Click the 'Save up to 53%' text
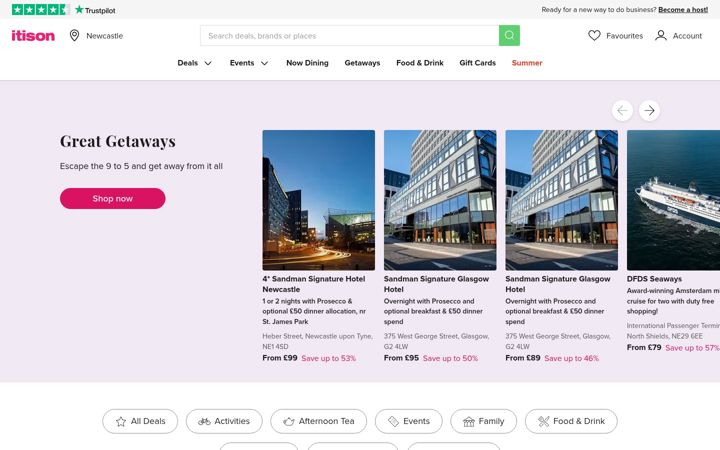This screenshot has width=720, height=450. 328,358
